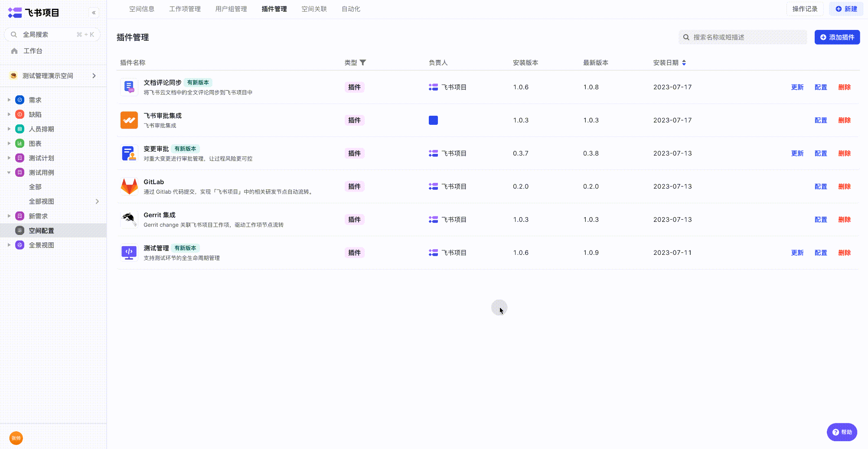Click install date 2023-07-11
Screen dimensions: 868x449
pyautogui.click(x=672, y=253)
